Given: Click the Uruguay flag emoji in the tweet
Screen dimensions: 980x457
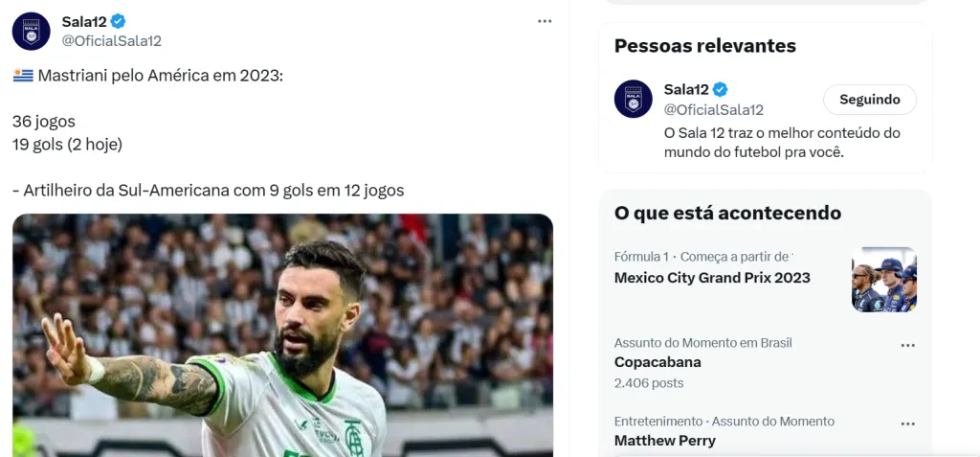Looking at the screenshot, I should pyautogui.click(x=23, y=75).
